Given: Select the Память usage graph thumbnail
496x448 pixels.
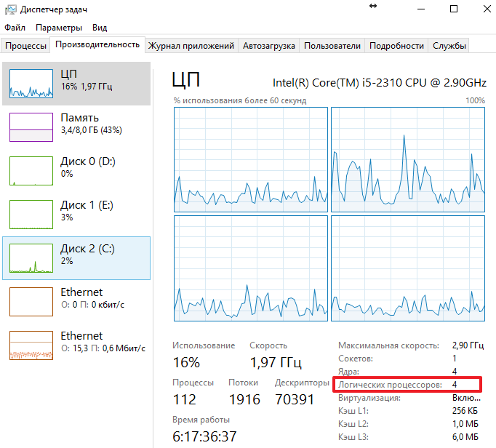Looking at the screenshot, I should pos(31,127).
